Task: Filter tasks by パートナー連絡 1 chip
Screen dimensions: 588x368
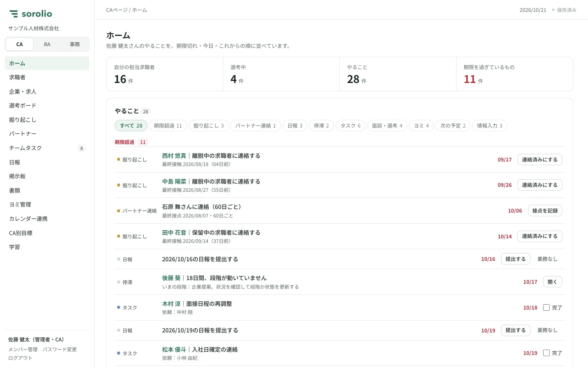Action: [256, 126]
